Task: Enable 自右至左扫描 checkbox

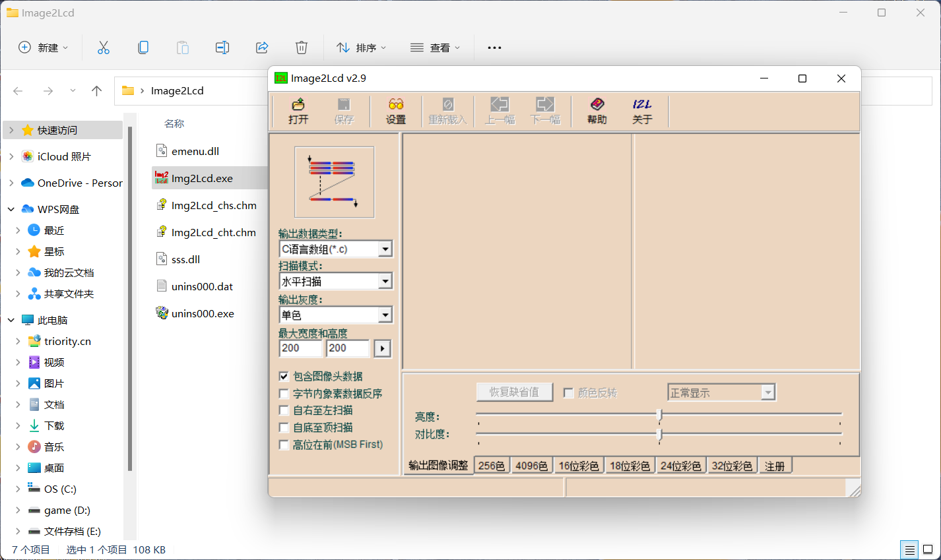Action: click(284, 410)
